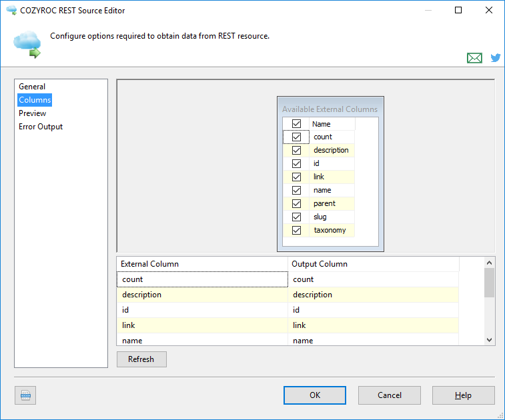This screenshot has height=420, width=505.
Task: Open the General page
Action: pos(32,87)
